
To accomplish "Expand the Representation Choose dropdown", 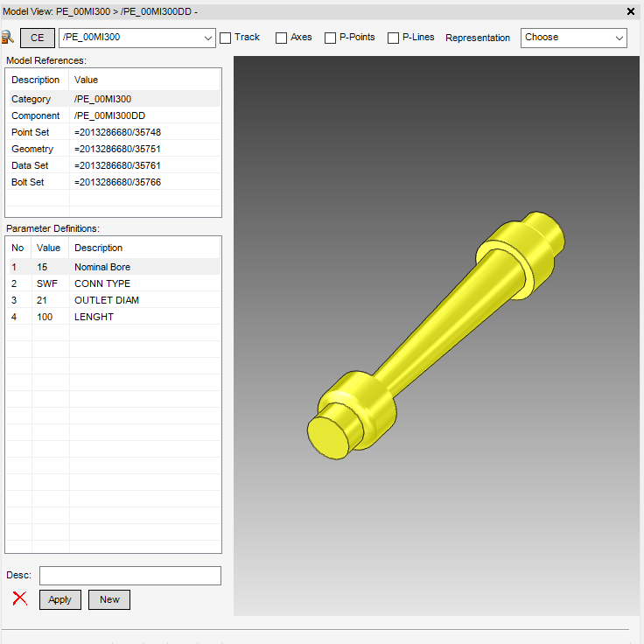I will [x=619, y=38].
